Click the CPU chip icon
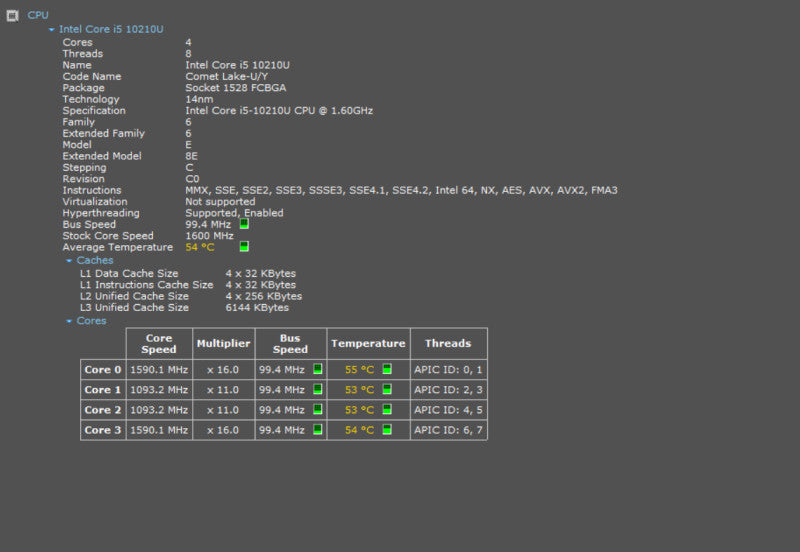 [x=12, y=16]
